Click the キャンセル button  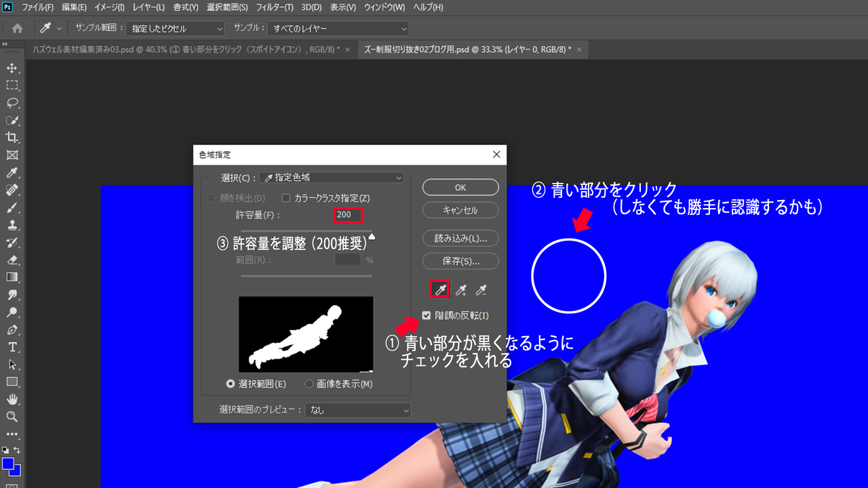coord(460,210)
